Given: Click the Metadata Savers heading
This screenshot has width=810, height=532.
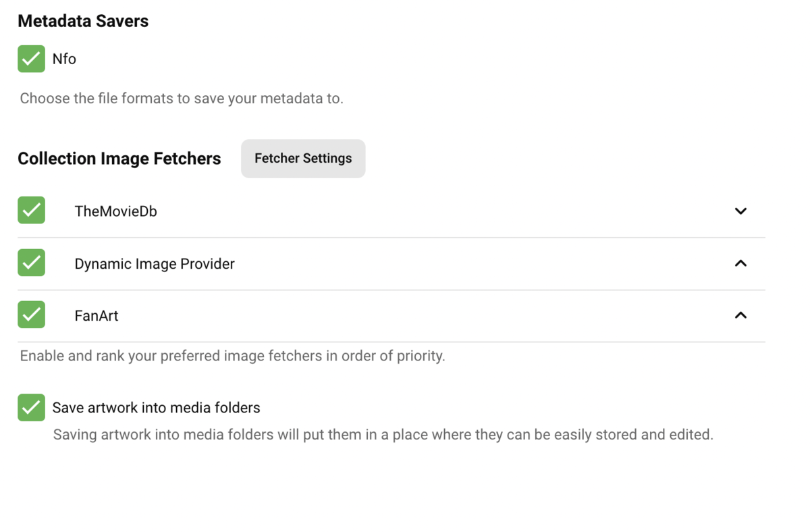Looking at the screenshot, I should click(83, 22).
